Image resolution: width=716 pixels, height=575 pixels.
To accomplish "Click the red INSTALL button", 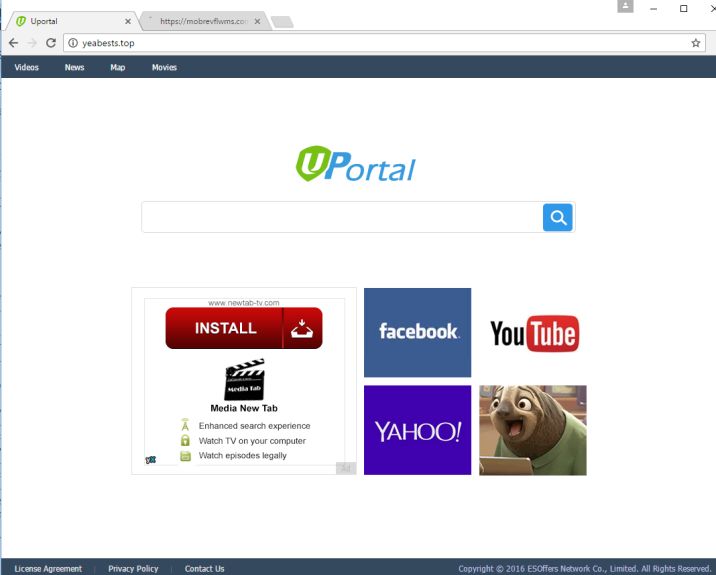I will point(244,328).
